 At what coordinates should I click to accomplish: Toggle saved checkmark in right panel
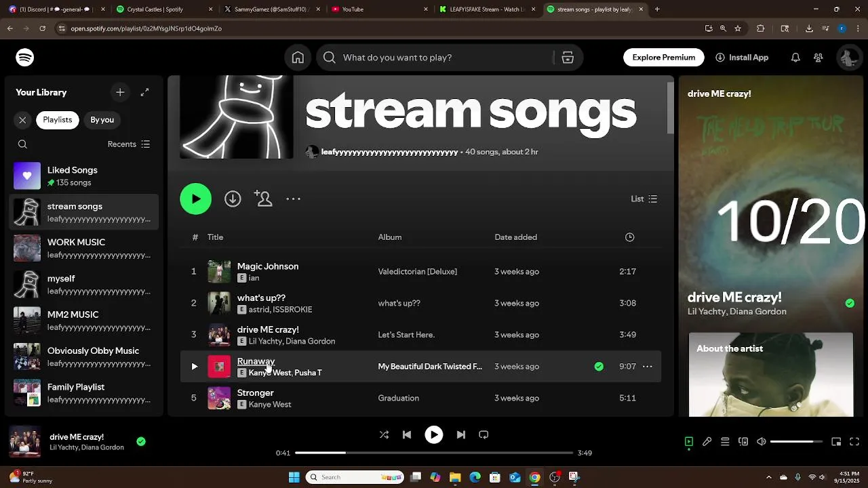click(850, 303)
